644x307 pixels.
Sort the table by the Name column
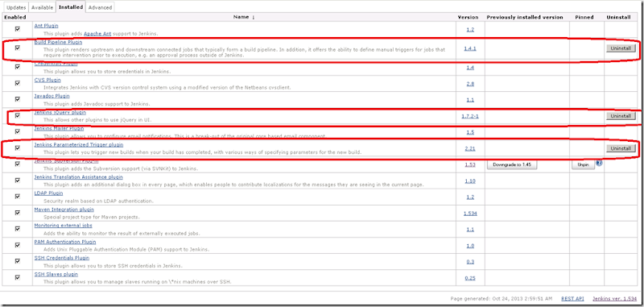[x=244, y=17]
